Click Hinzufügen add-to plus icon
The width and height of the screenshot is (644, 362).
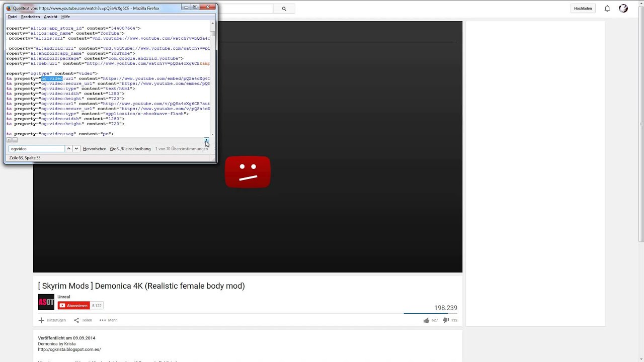click(x=41, y=320)
